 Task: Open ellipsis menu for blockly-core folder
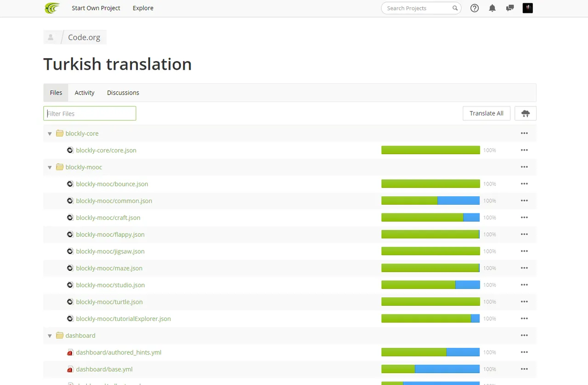point(524,134)
